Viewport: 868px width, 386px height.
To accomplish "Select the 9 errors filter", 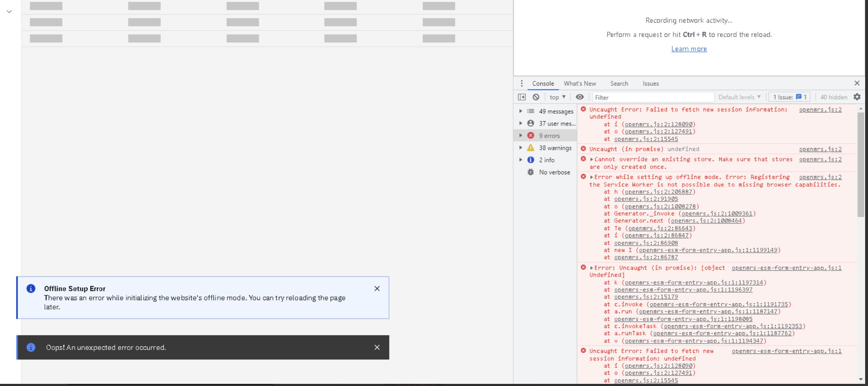I will click(x=549, y=136).
